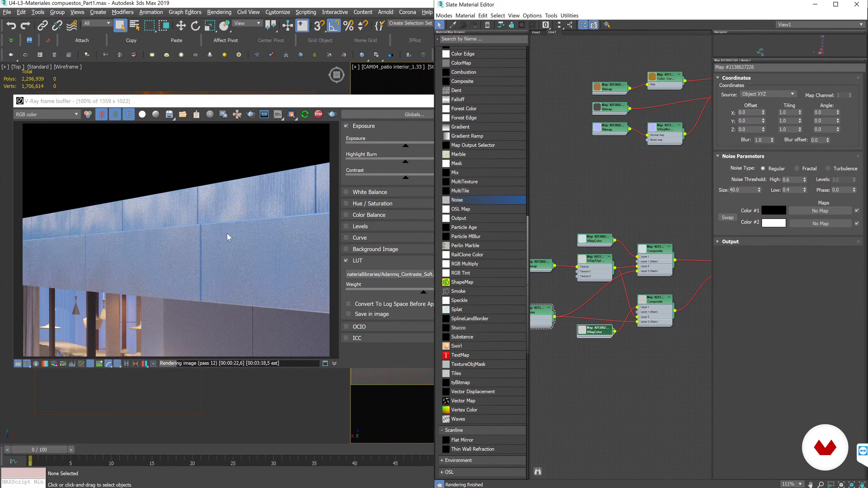Stop rendering with the red STOP icon
868x488 pixels.
tap(318, 114)
